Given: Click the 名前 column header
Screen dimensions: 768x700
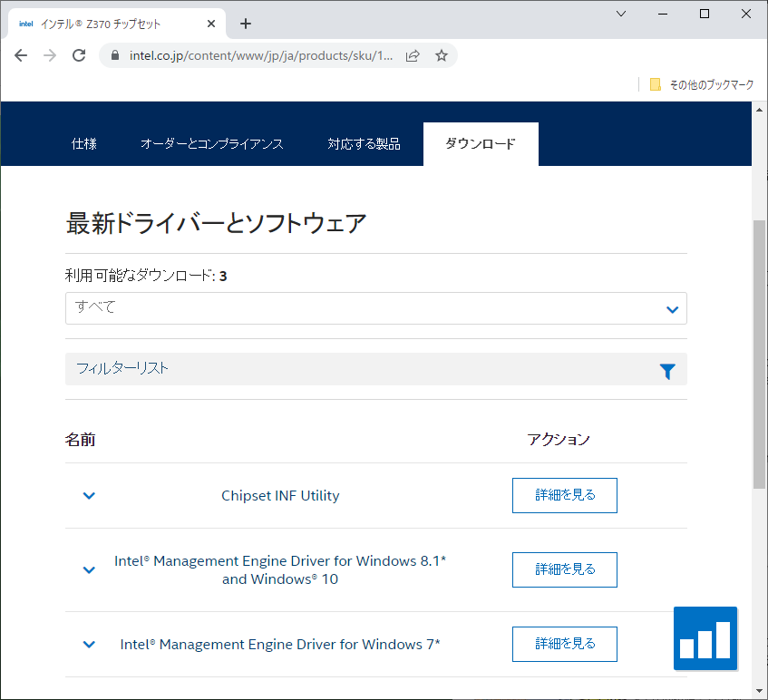Looking at the screenshot, I should pos(81,440).
